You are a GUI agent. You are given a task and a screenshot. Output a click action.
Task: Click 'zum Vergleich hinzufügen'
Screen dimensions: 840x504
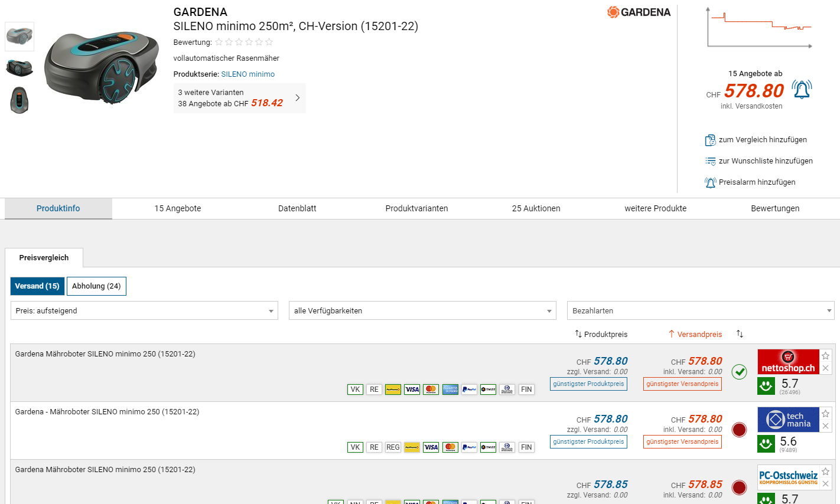763,140
